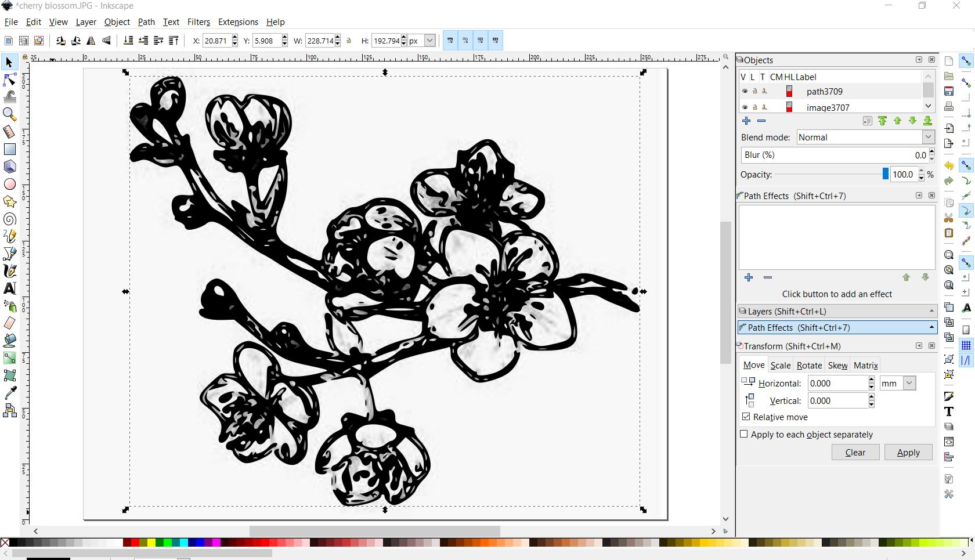Uncheck the Relative move checkbox
The image size is (975, 560).
click(745, 417)
